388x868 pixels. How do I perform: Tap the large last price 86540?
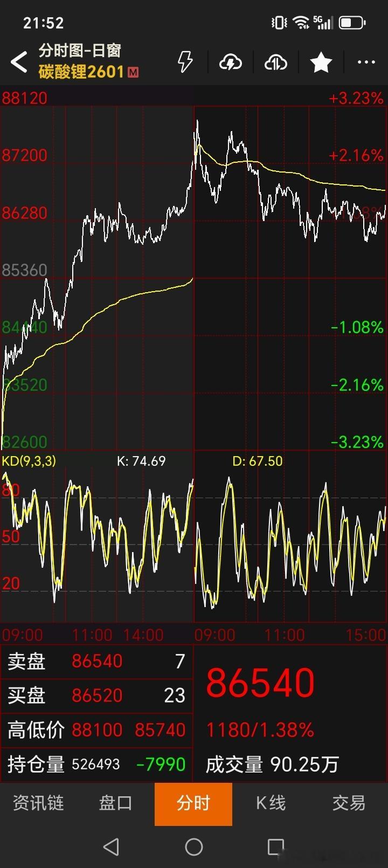pos(260,683)
